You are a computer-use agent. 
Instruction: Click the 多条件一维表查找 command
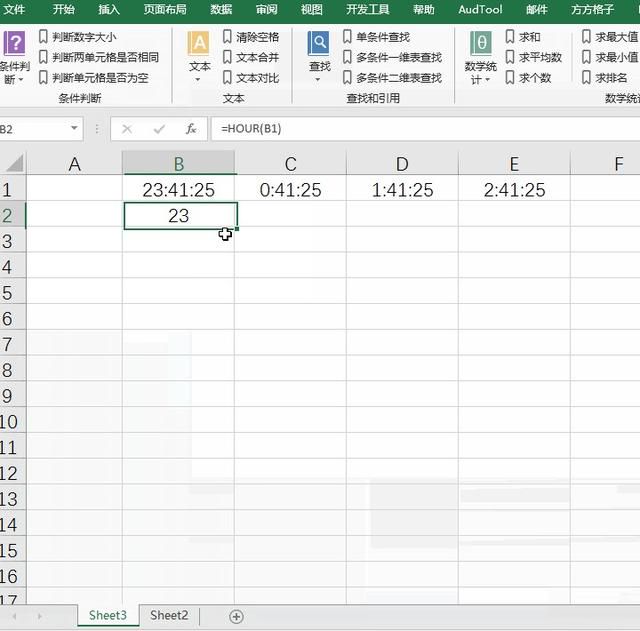pyautogui.click(x=392, y=57)
